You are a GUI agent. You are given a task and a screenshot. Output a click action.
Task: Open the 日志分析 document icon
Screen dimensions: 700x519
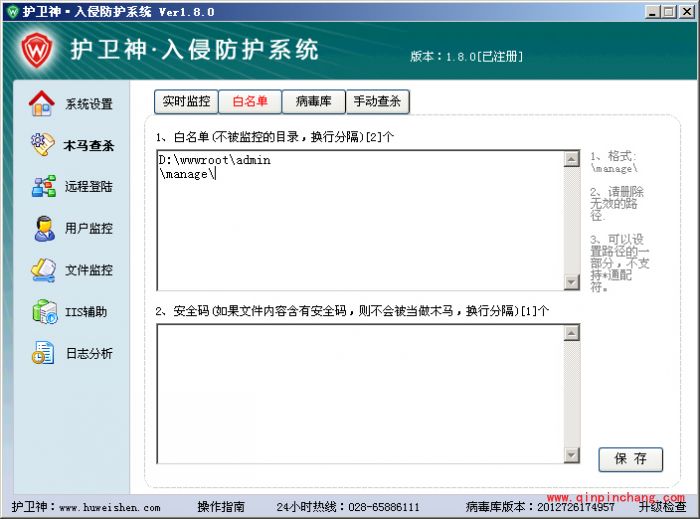43,353
